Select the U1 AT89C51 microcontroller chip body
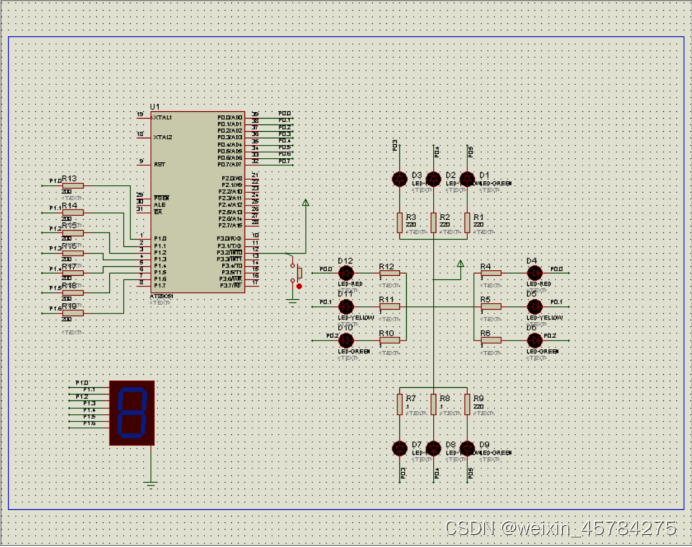The height and width of the screenshot is (547, 692). (x=198, y=202)
